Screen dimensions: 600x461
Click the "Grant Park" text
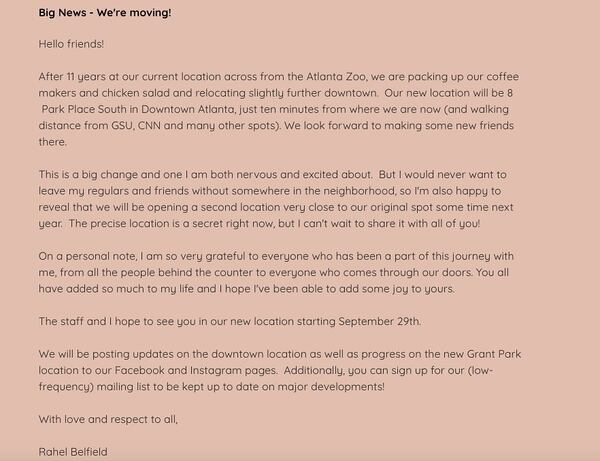(490, 354)
